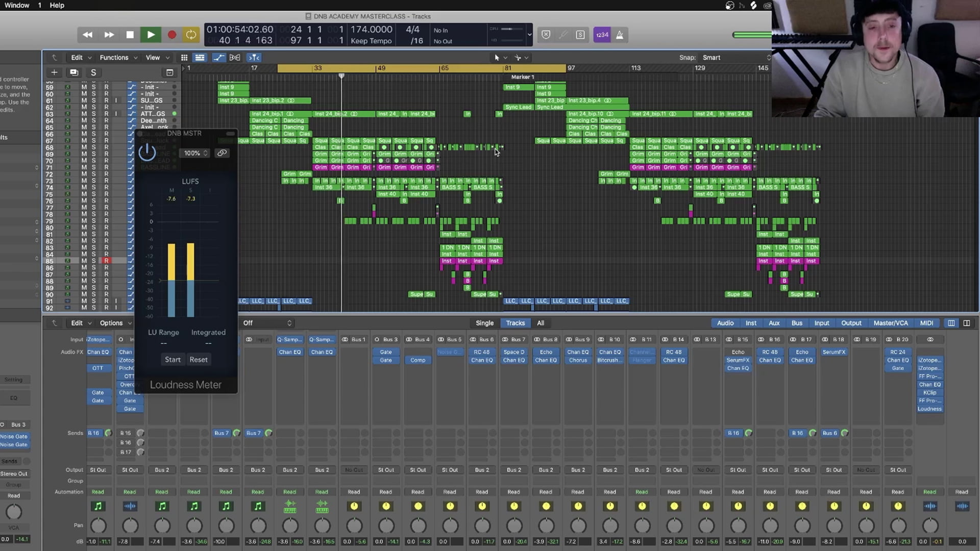This screenshot has width=980, height=551.
Task: Click the Rewind transport button
Action: coord(87,35)
